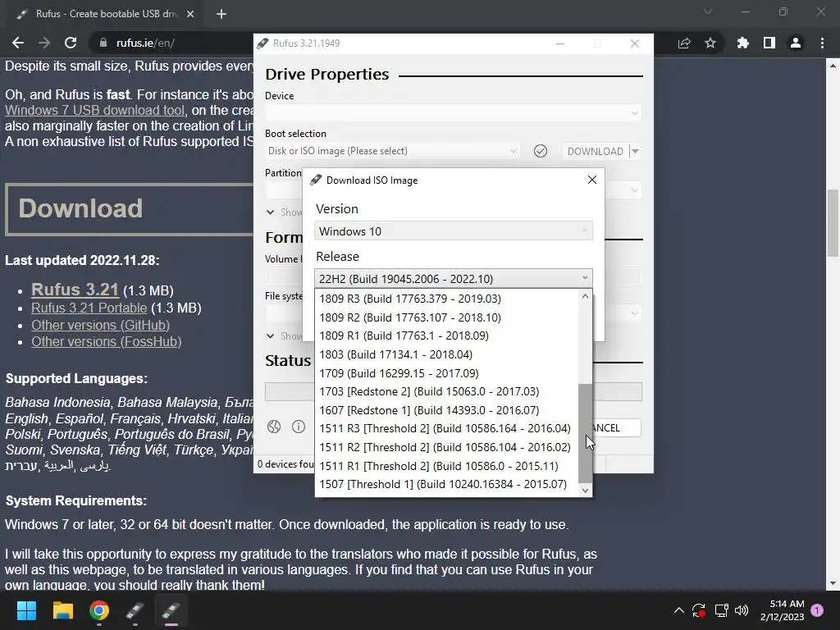This screenshot has height=630, width=840.
Task: Open the Chrome extensions puzzle icon
Action: [x=742, y=43]
